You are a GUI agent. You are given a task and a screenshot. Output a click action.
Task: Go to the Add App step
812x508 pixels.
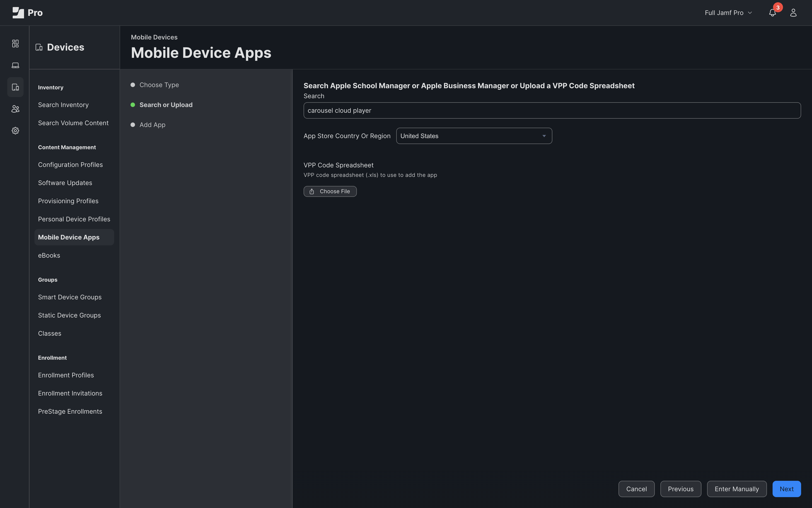[152, 125]
